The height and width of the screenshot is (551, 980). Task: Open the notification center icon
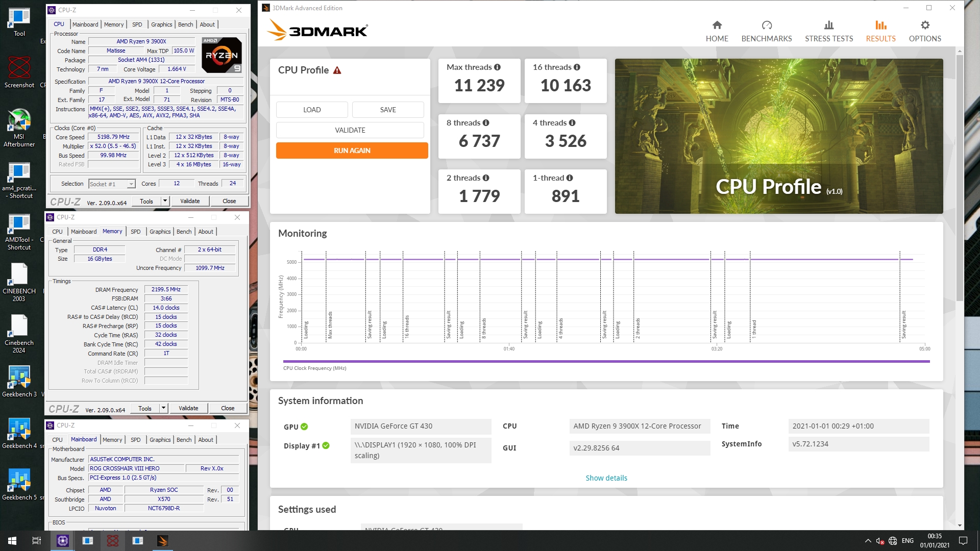[963, 541]
